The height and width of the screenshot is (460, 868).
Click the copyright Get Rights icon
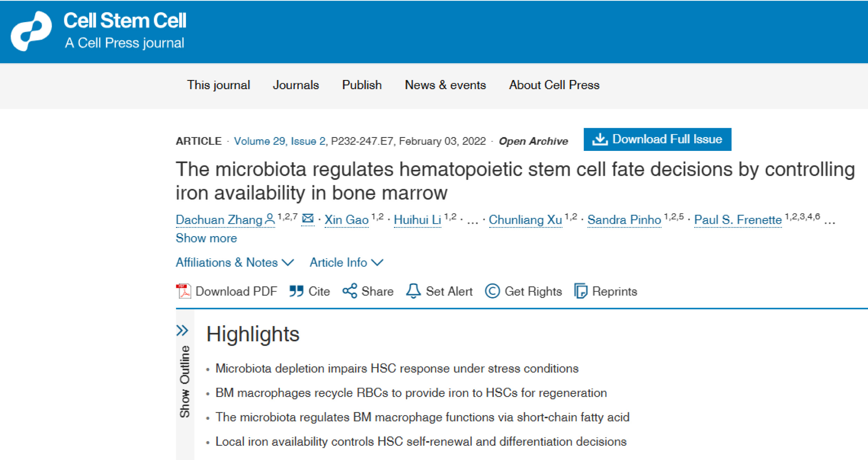[492, 291]
